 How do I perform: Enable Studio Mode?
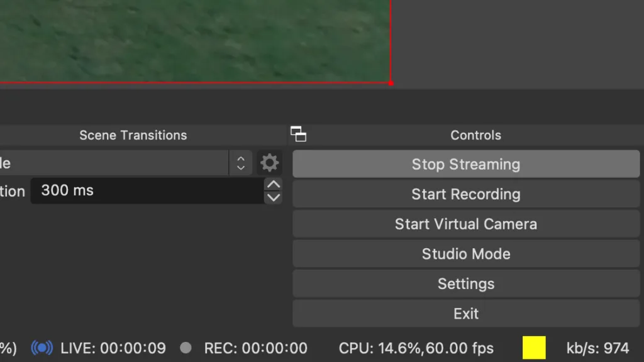tap(466, 254)
